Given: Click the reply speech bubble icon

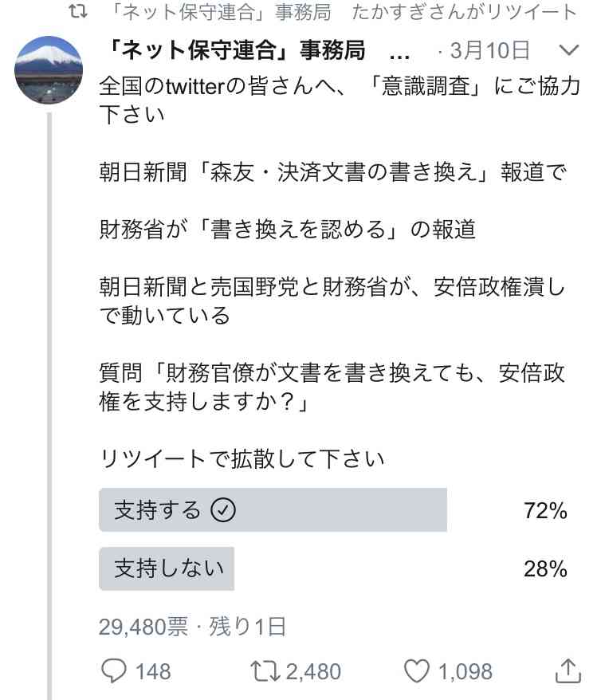Looking at the screenshot, I should pyautogui.click(x=114, y=671).
